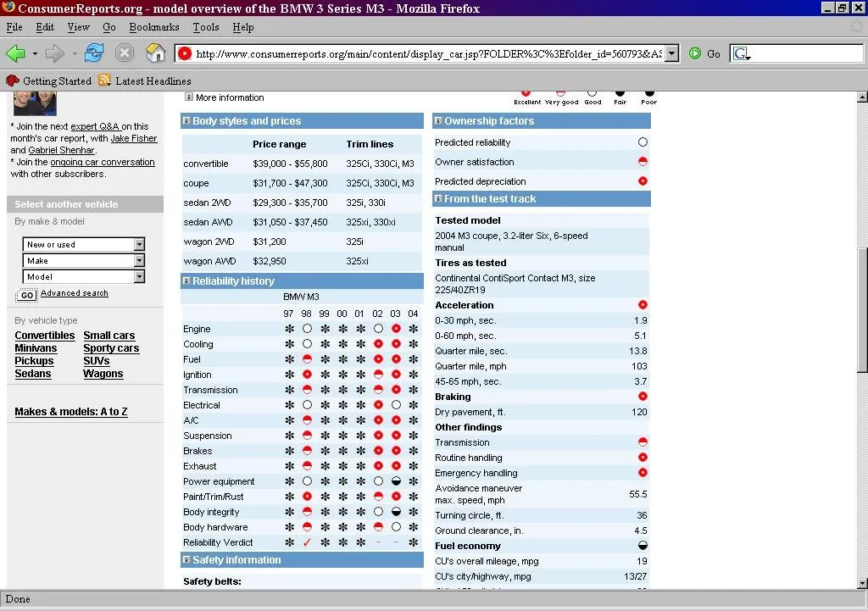Click the Home icon in toolbar
Image resolution: width=868 pixels, height=611 pixels.
click(x=156, y=53)
